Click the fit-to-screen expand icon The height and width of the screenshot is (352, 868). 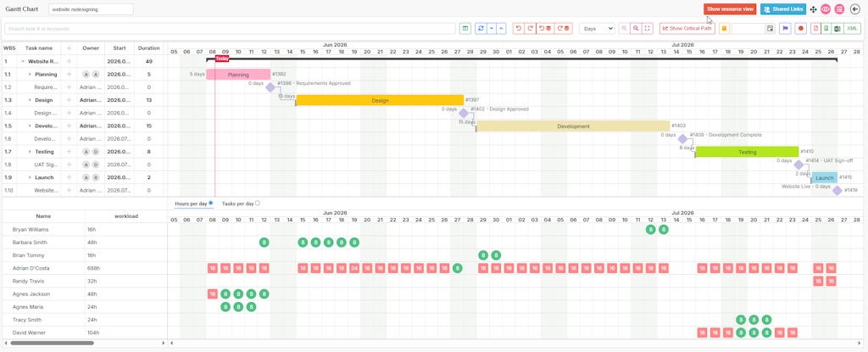pos(648,28)
